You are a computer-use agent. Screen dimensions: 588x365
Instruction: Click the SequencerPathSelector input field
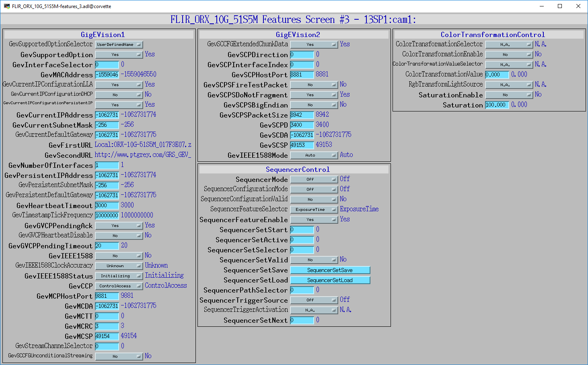(x=302, y=290)
